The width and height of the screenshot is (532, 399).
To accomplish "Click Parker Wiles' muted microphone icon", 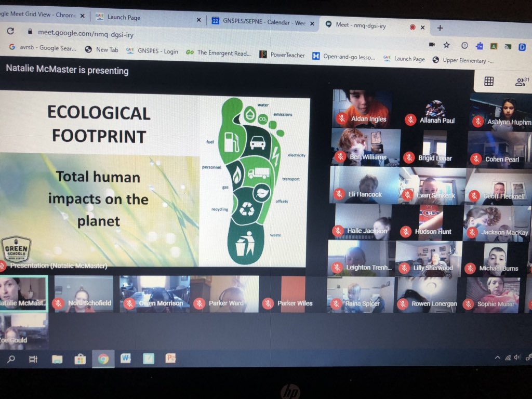I will pos(268,303).
